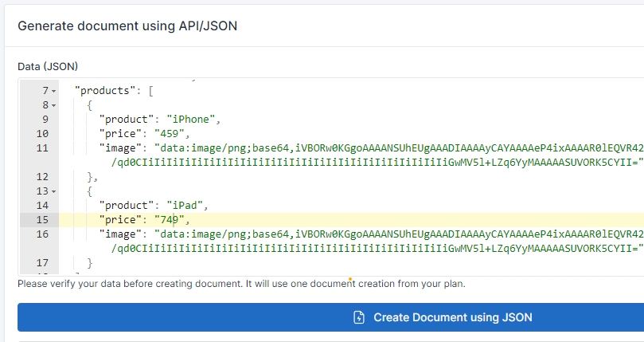The image size is (644, 342).
Task: Click the "749" price value on line 15
Action: point(167,220)
